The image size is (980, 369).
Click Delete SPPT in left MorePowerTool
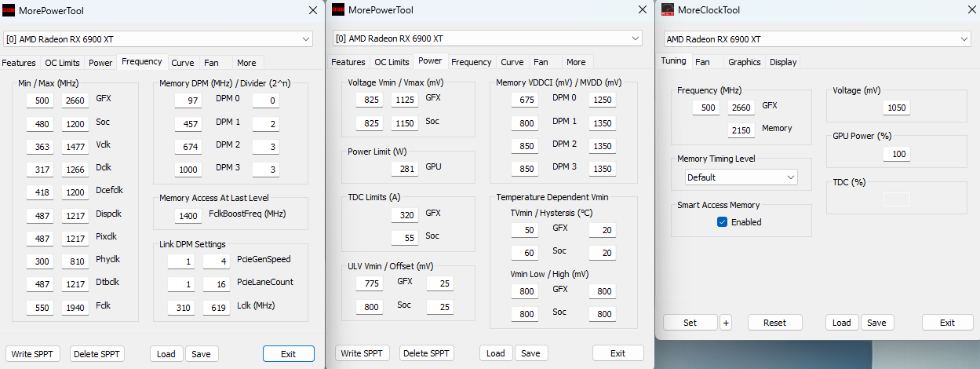tap(97, 354)
